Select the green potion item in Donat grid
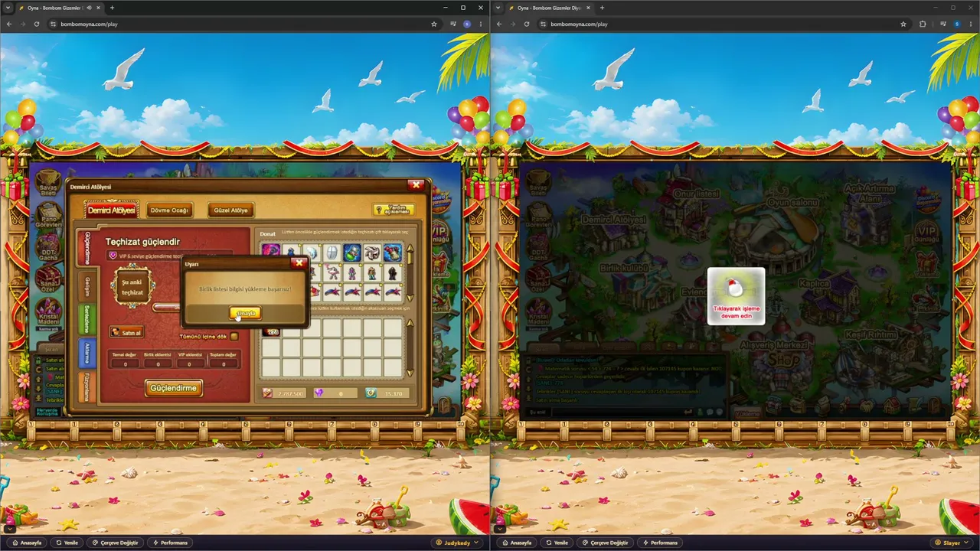This screenshot has width=980, height=551. [352, 253]
